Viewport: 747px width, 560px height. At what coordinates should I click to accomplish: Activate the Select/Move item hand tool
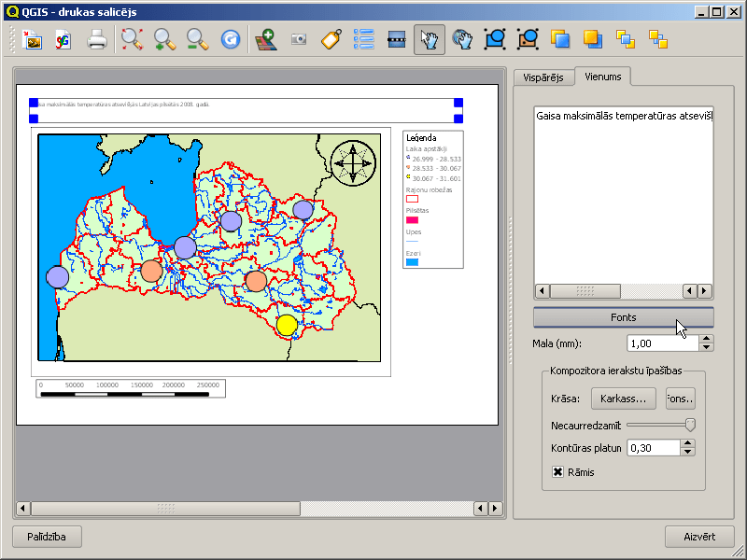430,39
